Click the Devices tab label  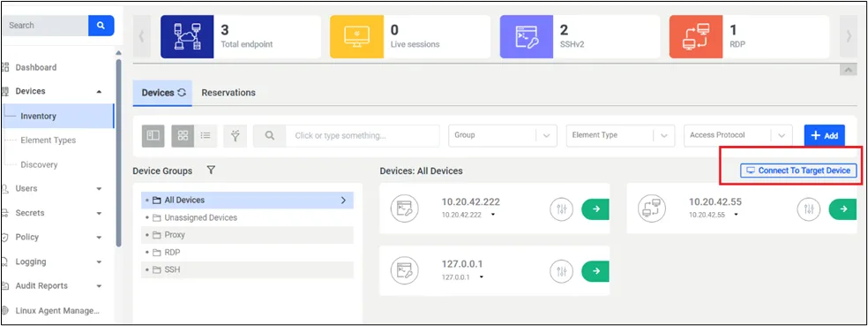tap(158, 93)
